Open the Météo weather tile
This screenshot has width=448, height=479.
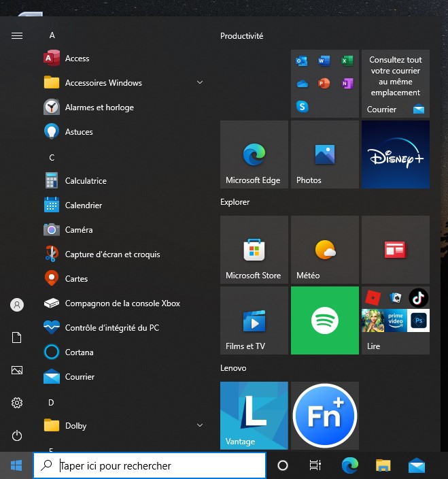click(324, 250)
